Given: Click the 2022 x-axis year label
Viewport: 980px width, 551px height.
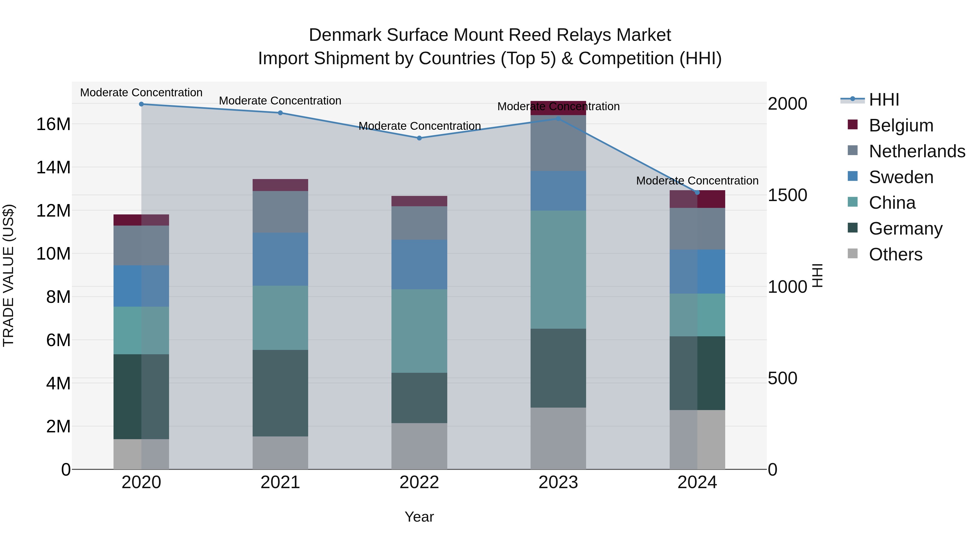Looking at the screenshot, I should pyautogui.click(x=419, y=482).
